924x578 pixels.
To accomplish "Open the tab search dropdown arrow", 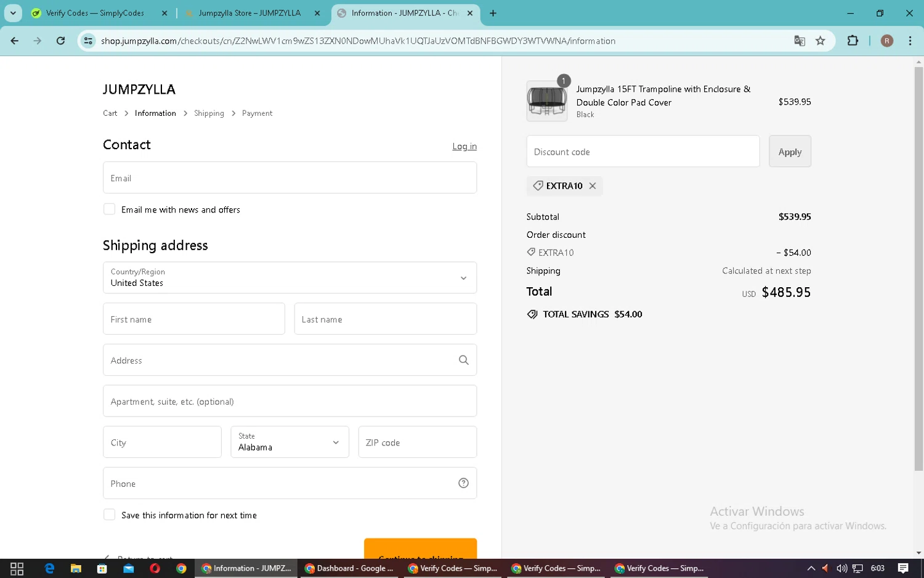I will click(x=13, y=13).
